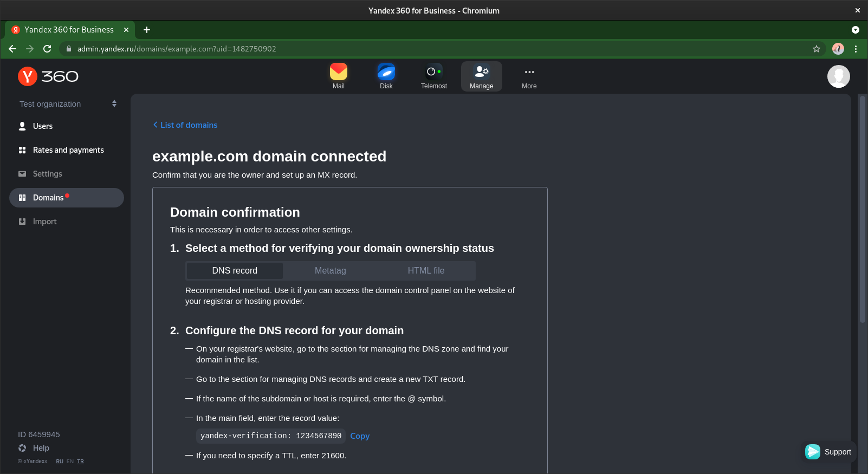The image size is (868, 474).
Task: Click the Domain confirmation heading
Action: tap(235, 212)
